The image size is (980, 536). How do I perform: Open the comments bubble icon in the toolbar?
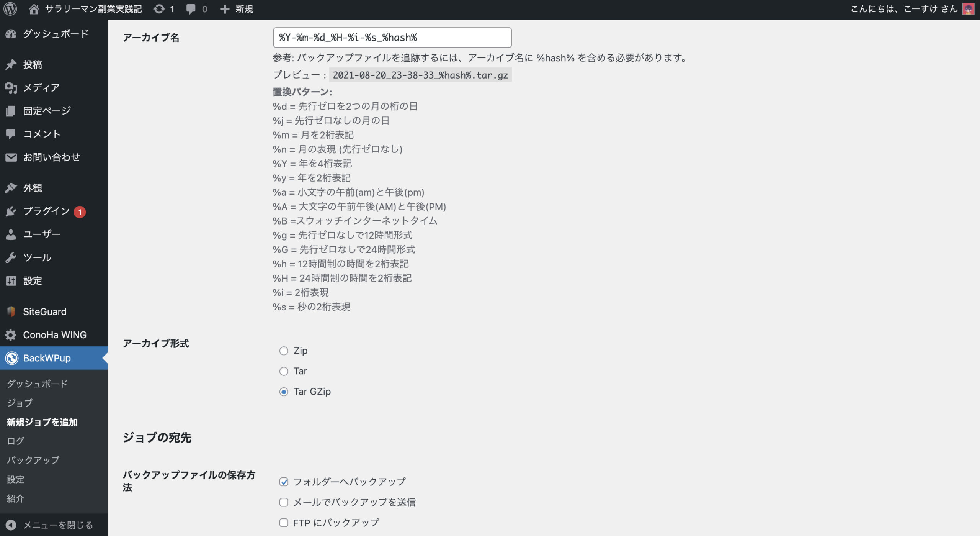coord(190,9)
